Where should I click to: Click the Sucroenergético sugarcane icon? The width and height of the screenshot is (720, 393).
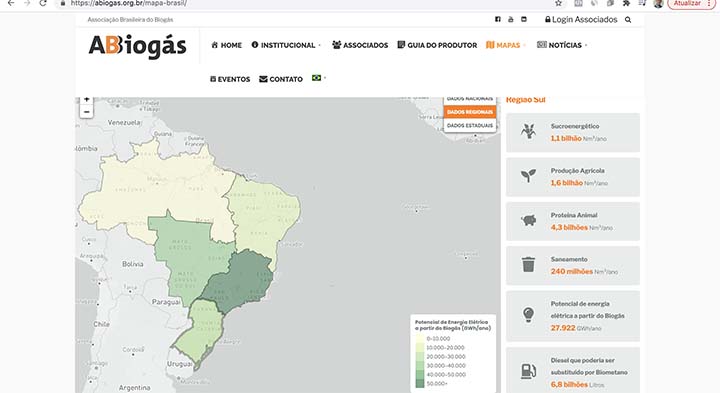click(528, 132)
